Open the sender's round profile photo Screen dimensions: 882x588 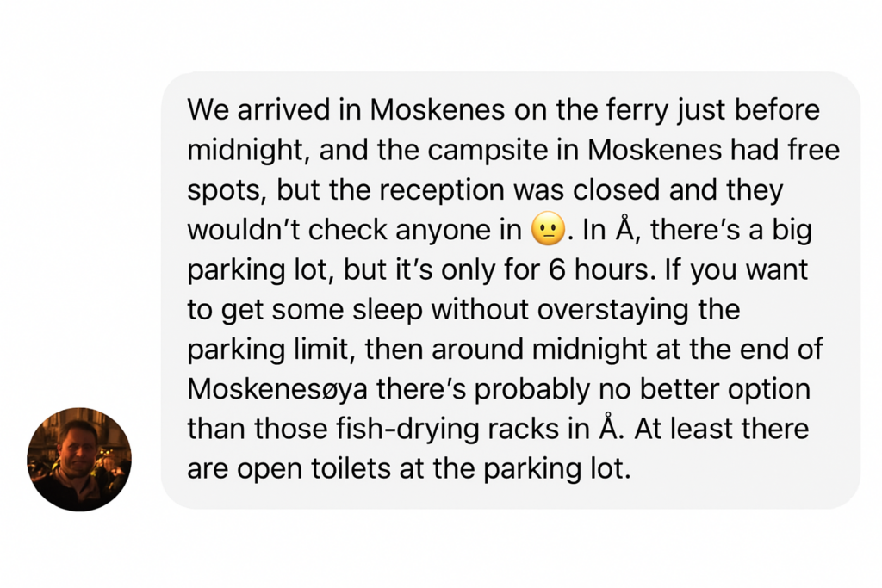point(79,459)
